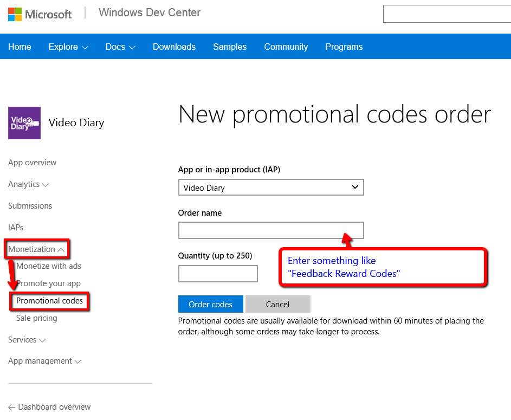The height and width of the screenshot is (420, 511).
Task: Click the Microsoft logo
Action: [x=40, y=14]
